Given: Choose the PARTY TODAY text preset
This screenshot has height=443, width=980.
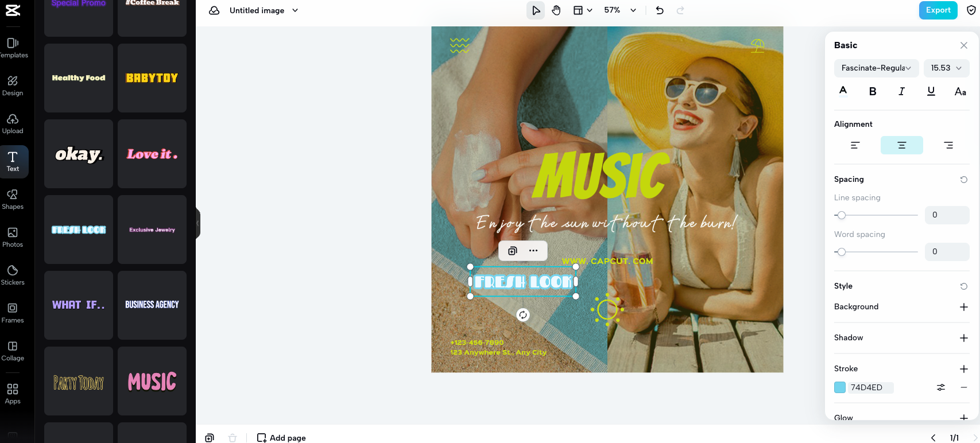Looking at the screenshot, I should [x=79, y=381].
